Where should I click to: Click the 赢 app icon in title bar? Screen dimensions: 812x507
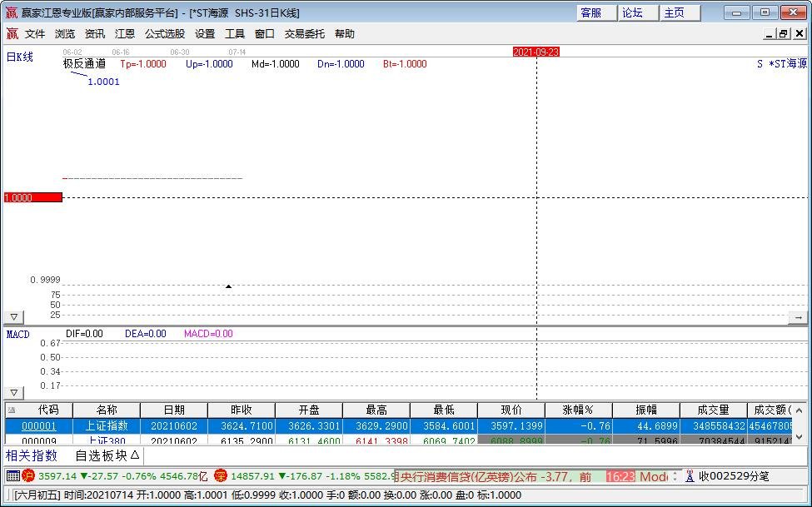[12, 13]
